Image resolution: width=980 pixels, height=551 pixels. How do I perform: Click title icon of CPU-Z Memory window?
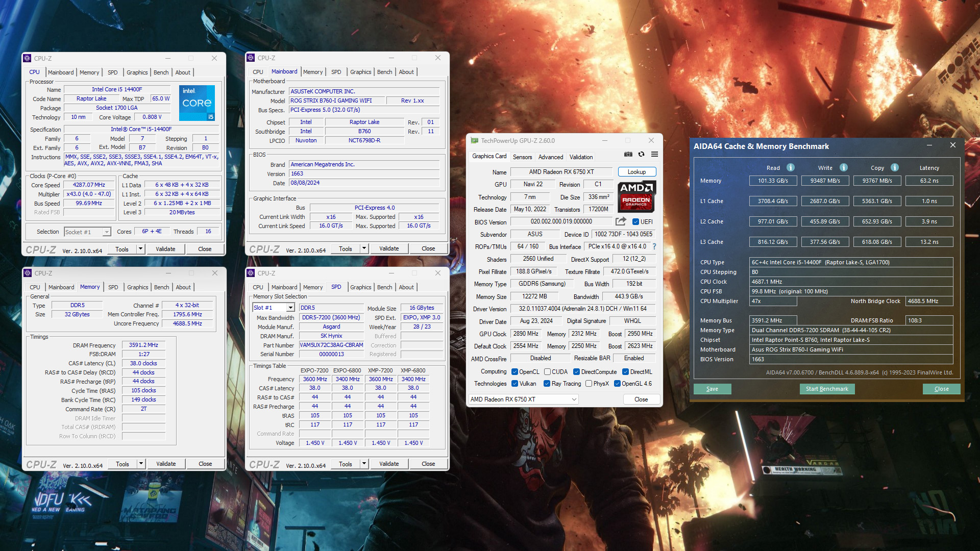(x=28, y=273)
